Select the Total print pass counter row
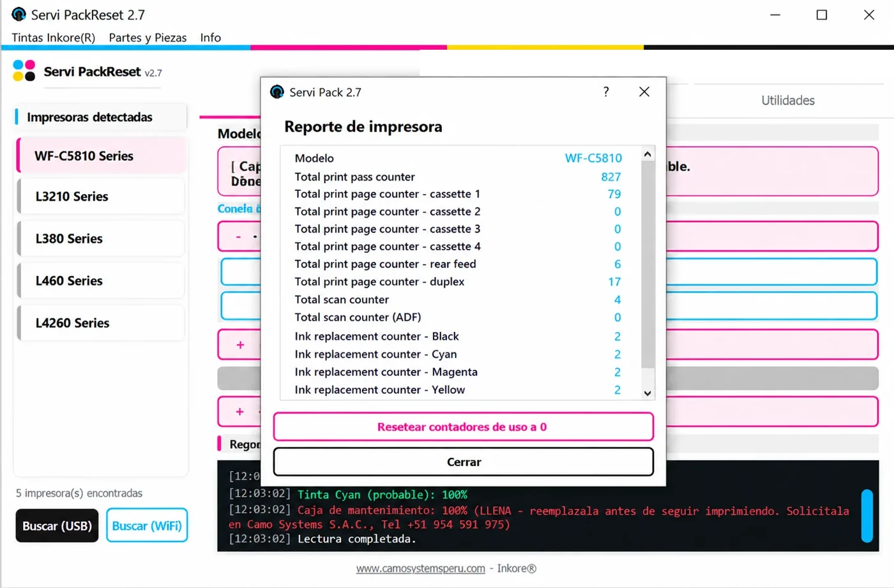The height and width of the screenshot is (588, 894). 461,177
